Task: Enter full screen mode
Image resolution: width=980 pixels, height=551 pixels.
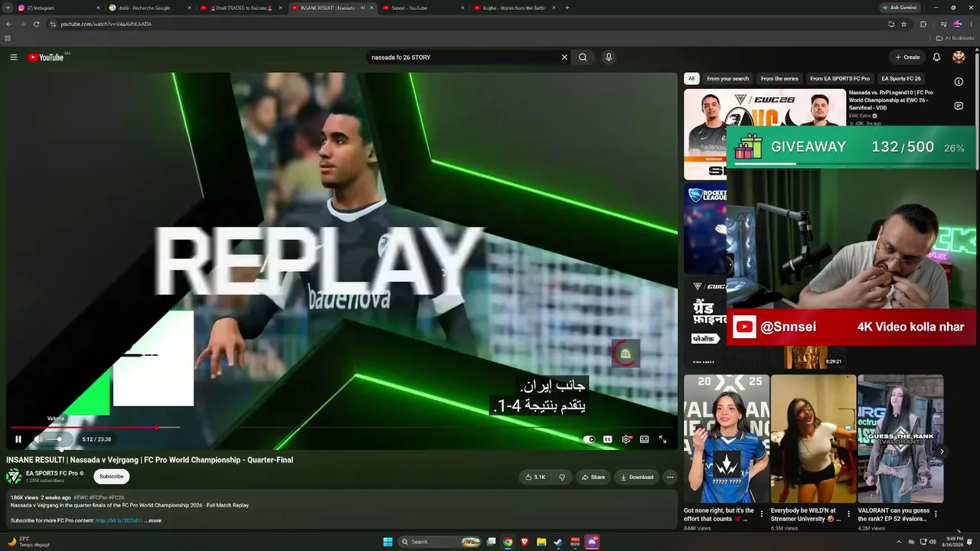Action: point(663,439)
